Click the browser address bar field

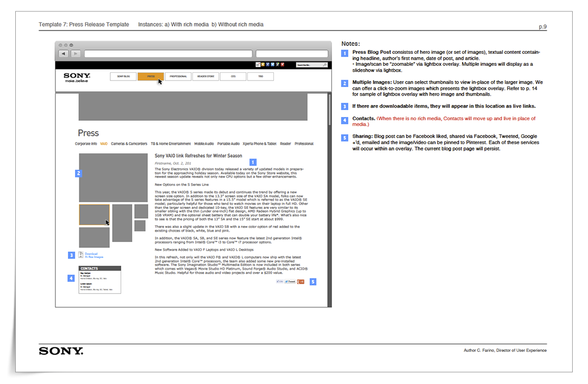coord(168,54)
